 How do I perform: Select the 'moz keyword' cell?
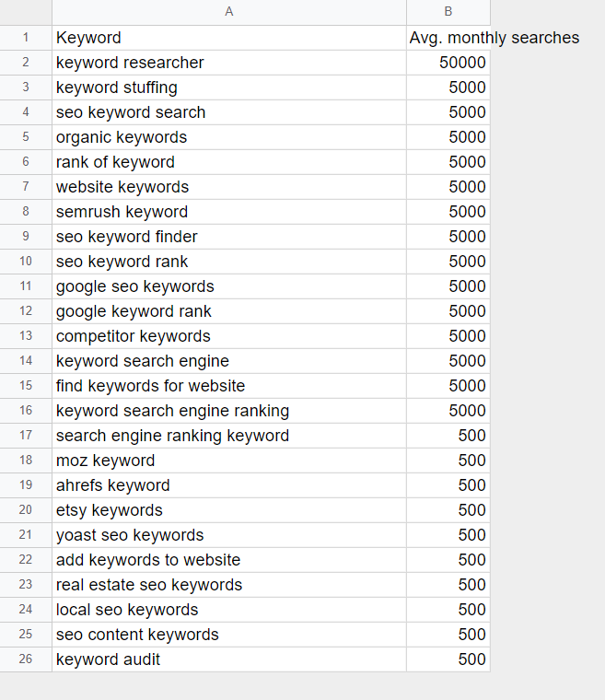coord(229,461)
